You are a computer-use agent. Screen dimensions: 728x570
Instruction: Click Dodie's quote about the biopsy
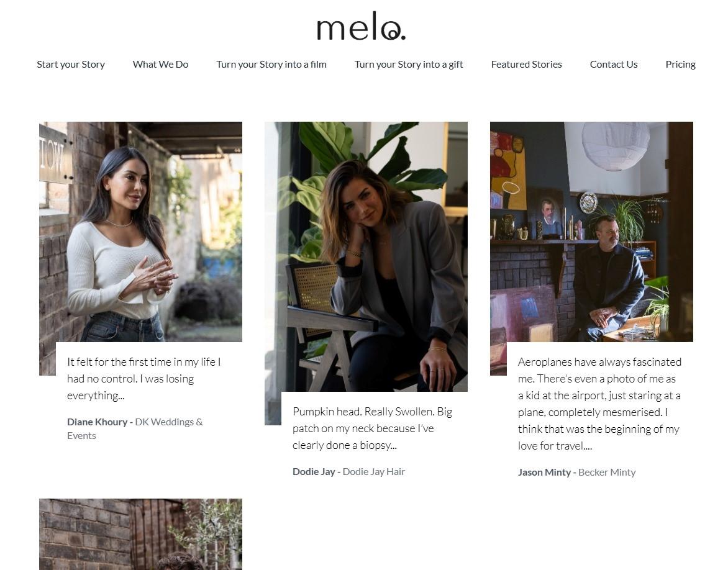(x=372, y=428)
